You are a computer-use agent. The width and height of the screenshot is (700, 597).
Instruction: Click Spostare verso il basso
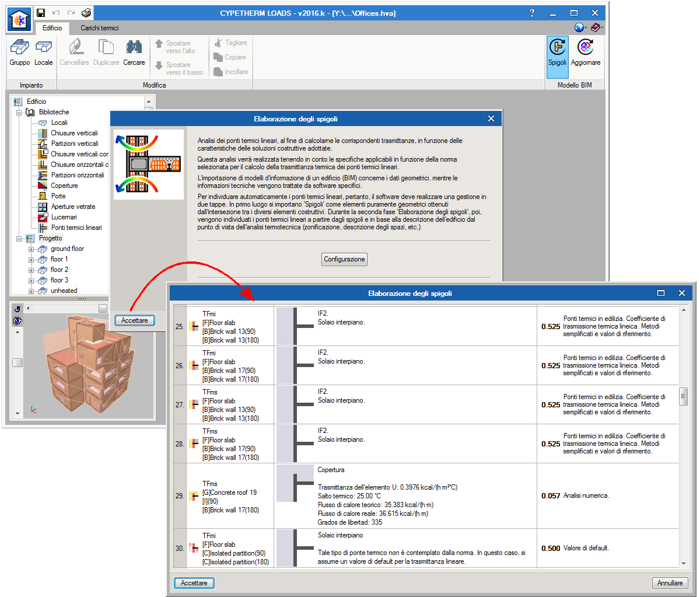click(178, 69)
